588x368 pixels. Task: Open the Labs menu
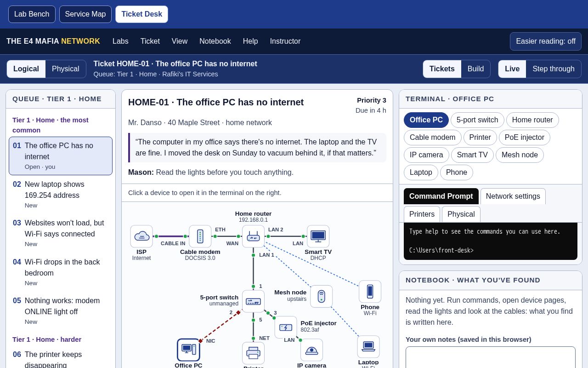(x=120, y=41)
